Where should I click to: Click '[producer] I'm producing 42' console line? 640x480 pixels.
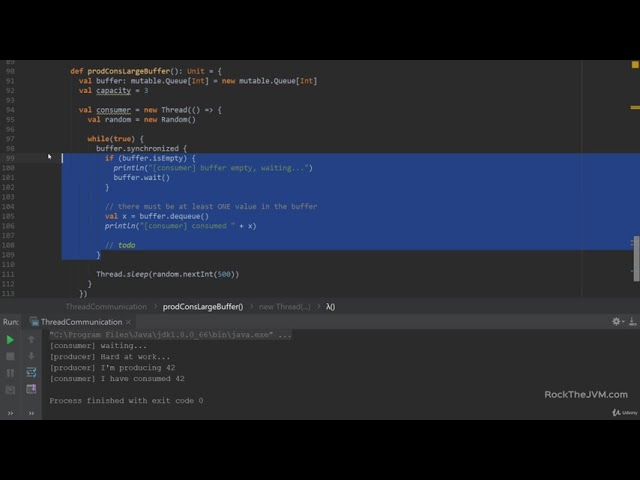tap(112, 368)
